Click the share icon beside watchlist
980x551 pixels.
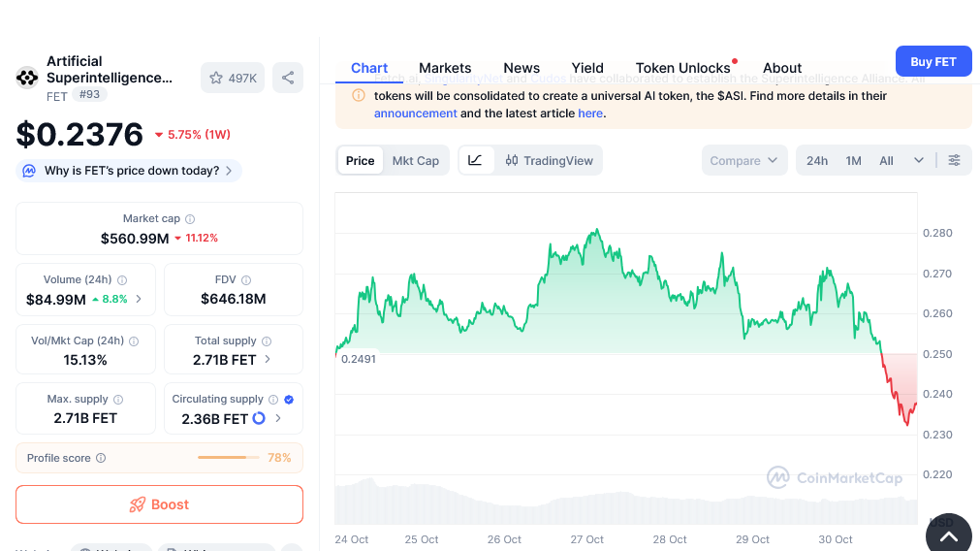pos(288,78)
